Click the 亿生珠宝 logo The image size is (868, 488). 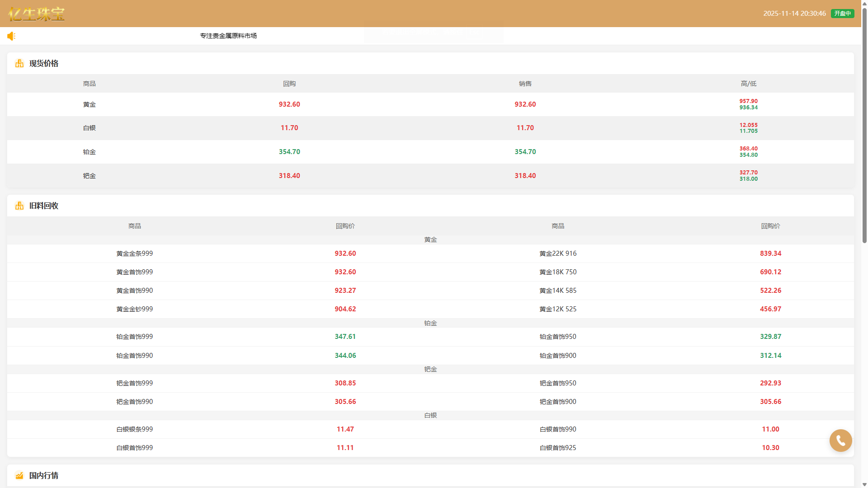[x=37, y=14]
